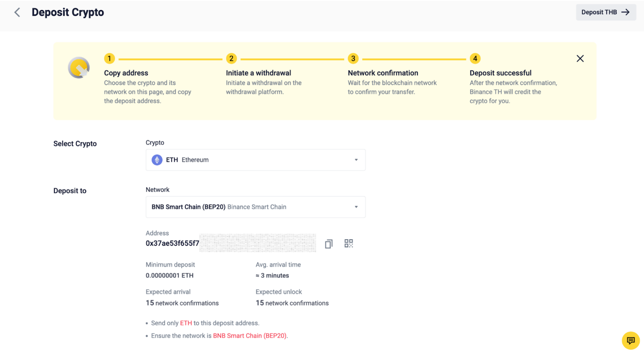
Task: Click the red ETH text in notes
Action: coord(186,323)
